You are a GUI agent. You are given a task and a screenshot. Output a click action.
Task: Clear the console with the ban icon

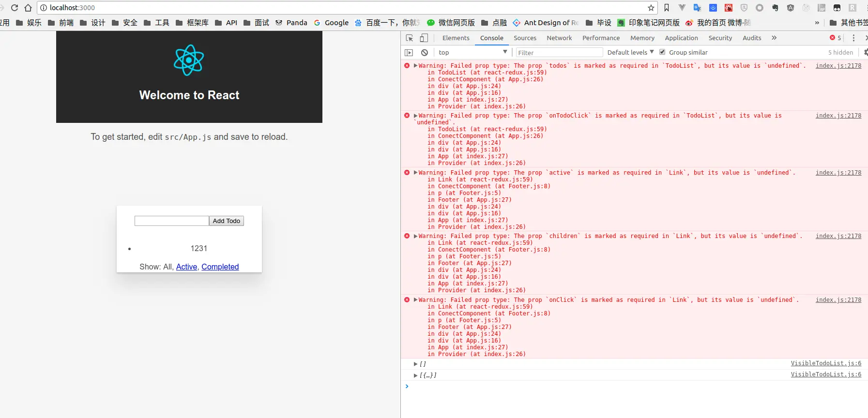click(x=425, y=53)
